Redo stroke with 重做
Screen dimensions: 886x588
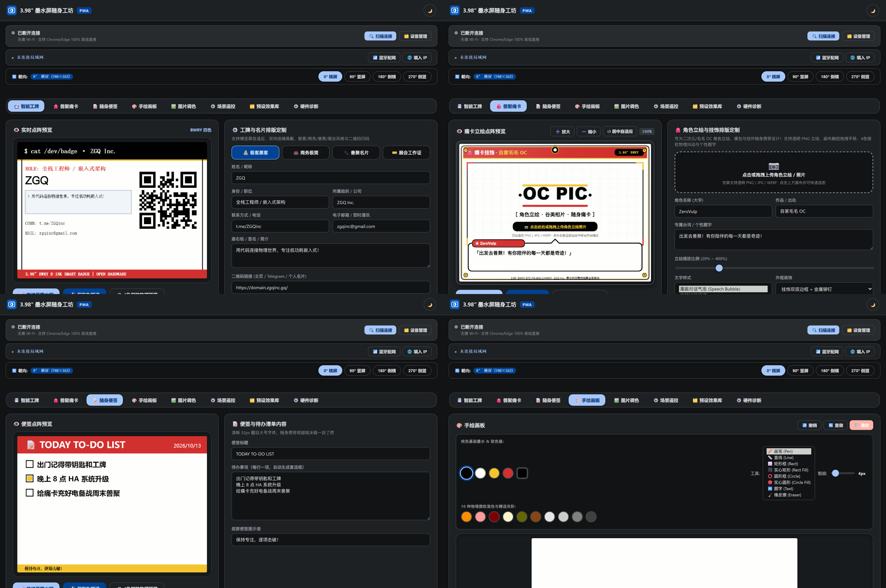pyautogui.click(x=835, y=425)
